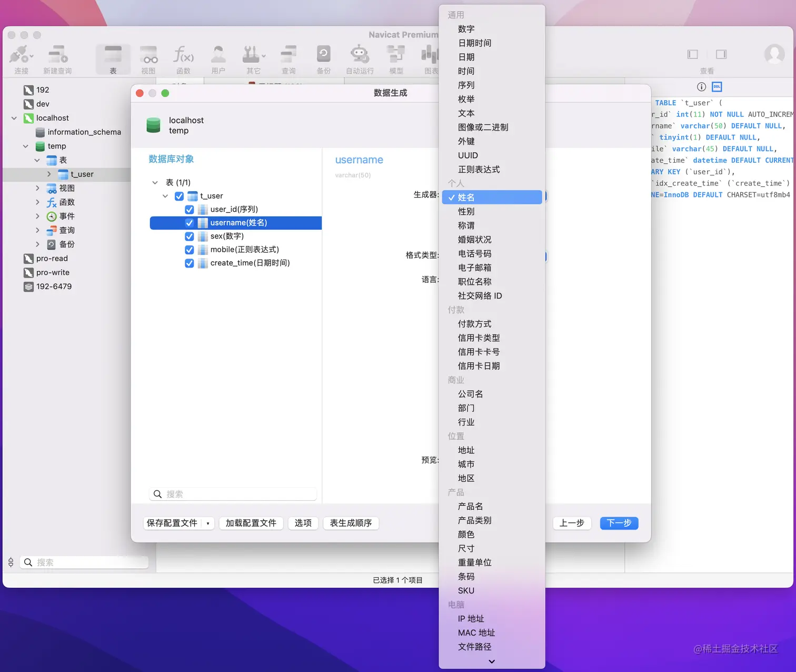
Task: Toggle the right sidebar panel icon
Action: point(721,54)
